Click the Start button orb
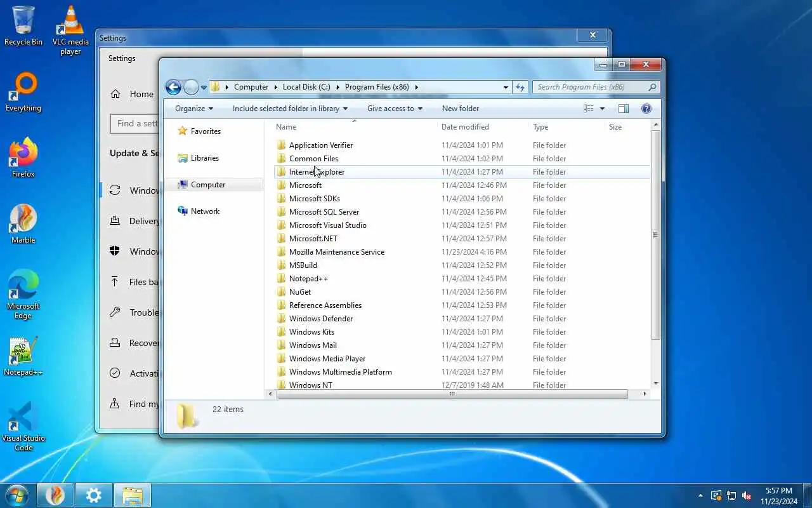This screenshot has height=508, width=812. click(x=16, y=495)
